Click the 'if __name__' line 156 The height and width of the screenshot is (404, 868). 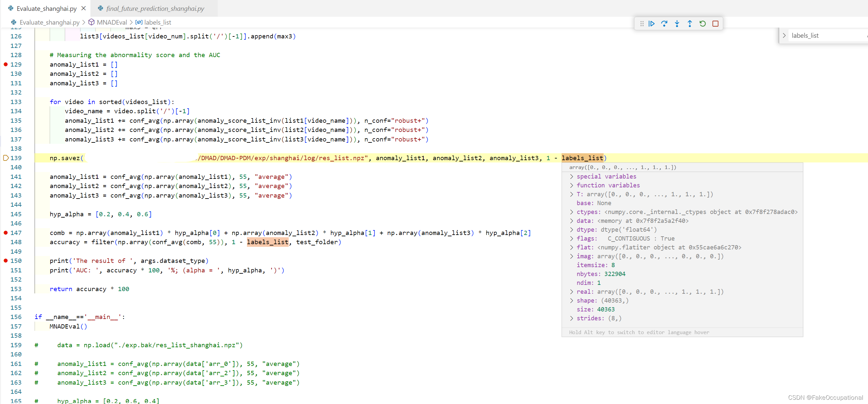pyautogui.click(x=80, y=317)
